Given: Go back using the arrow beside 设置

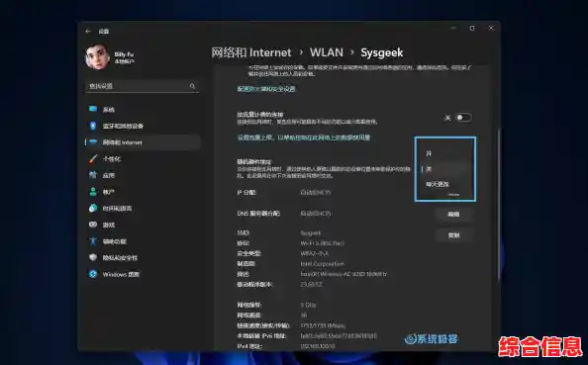Looking at the screenshot, I should click(88, 32).
